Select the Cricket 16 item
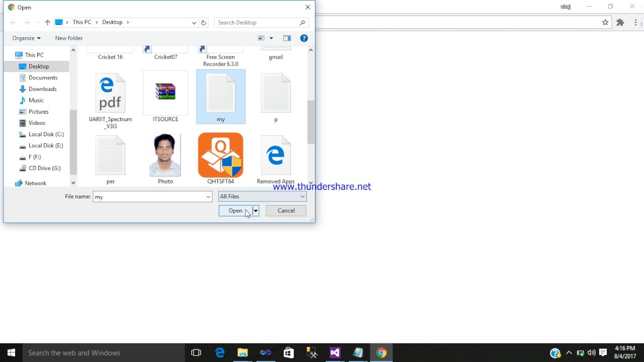The image size is (644, 362). (x=110, y=53)
